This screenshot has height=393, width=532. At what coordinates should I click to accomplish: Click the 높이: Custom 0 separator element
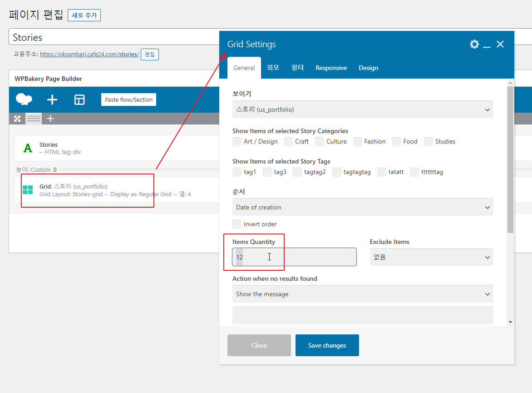pos(117,169)
